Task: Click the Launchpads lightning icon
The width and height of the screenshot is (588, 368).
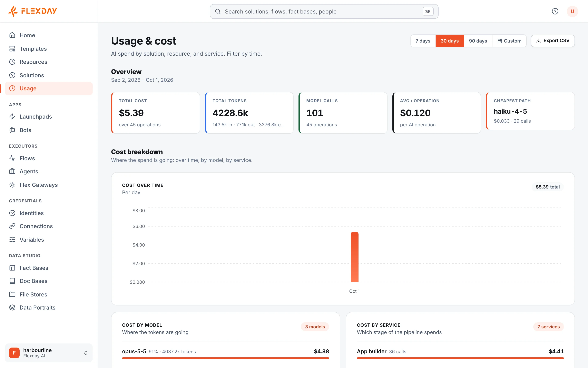Action: [12, 117]
